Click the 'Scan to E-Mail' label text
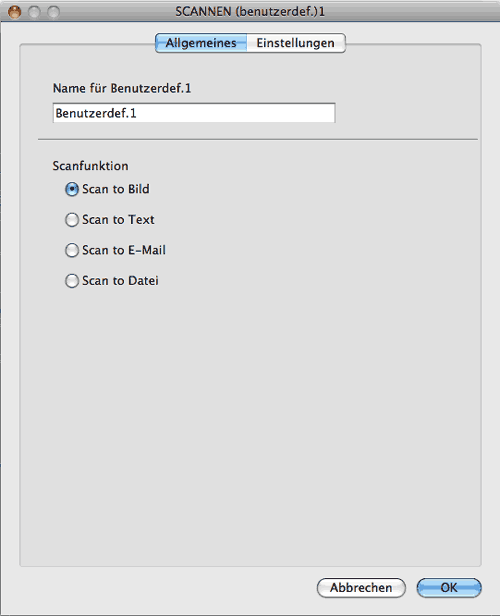This screenshot has width=500, height=616. [x=124, y=250]
